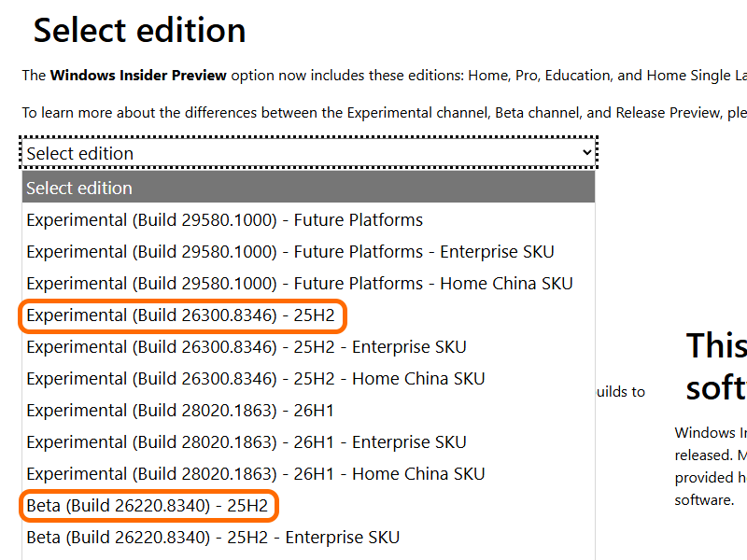This screenshot has height=560, width=747.
Task: Select Build 29580.1000 Future Platforms Home China SKU
Action: 308,284
